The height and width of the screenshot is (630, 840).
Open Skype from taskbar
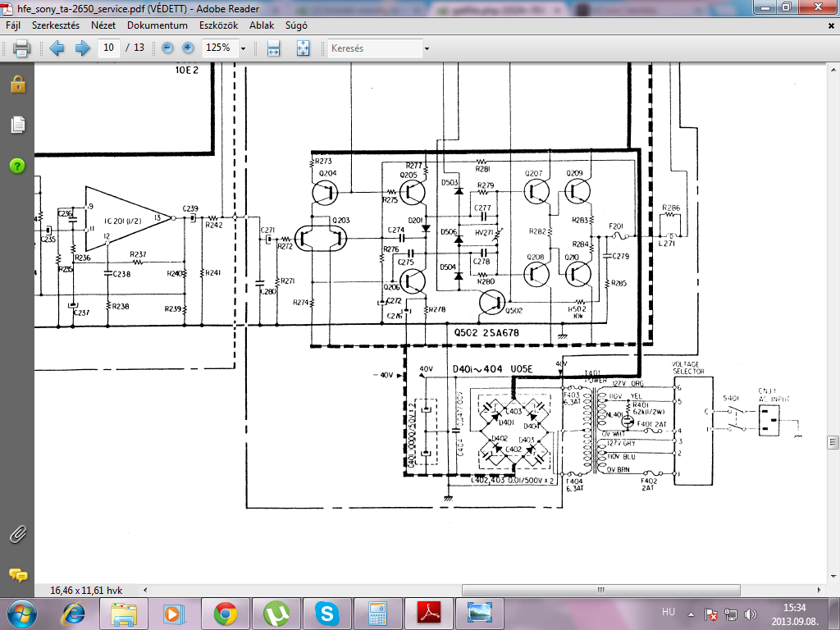click(x=326, y=614)
